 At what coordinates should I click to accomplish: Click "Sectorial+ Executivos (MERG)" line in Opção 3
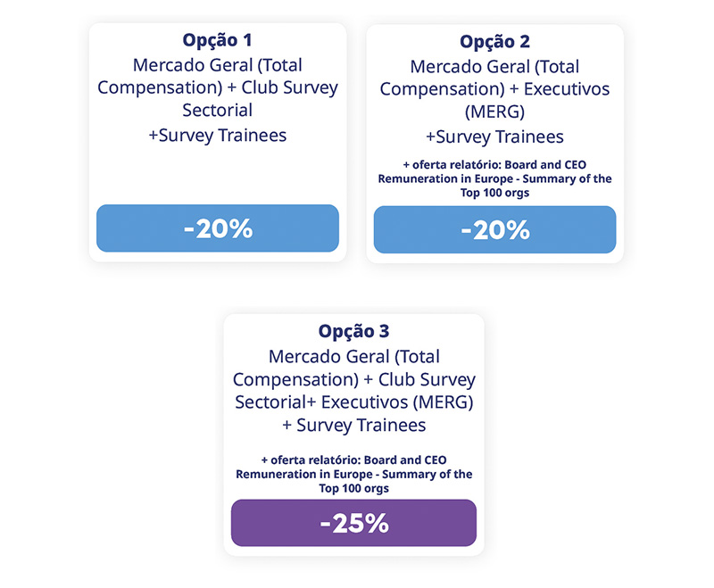pyautogui.click(x=353, y=402)
